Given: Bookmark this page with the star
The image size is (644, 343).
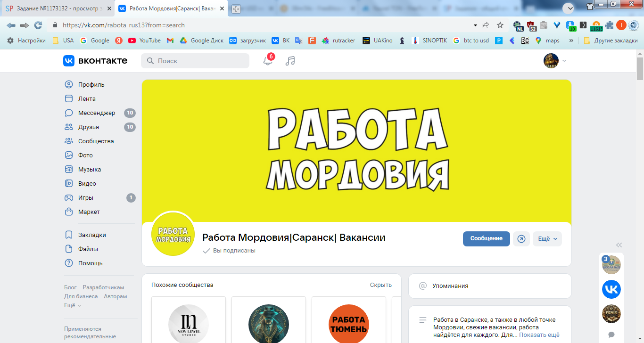Looking at the screenshot, I should tap(500, 25).
